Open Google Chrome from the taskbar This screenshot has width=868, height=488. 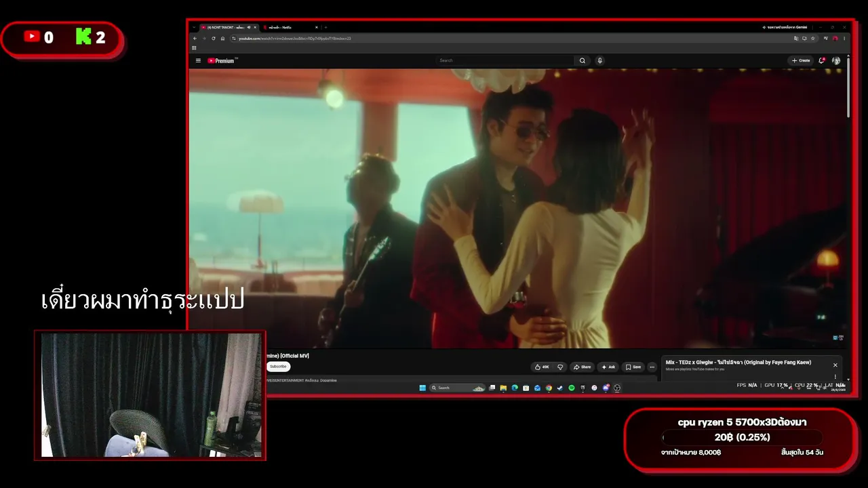[549, 388]
